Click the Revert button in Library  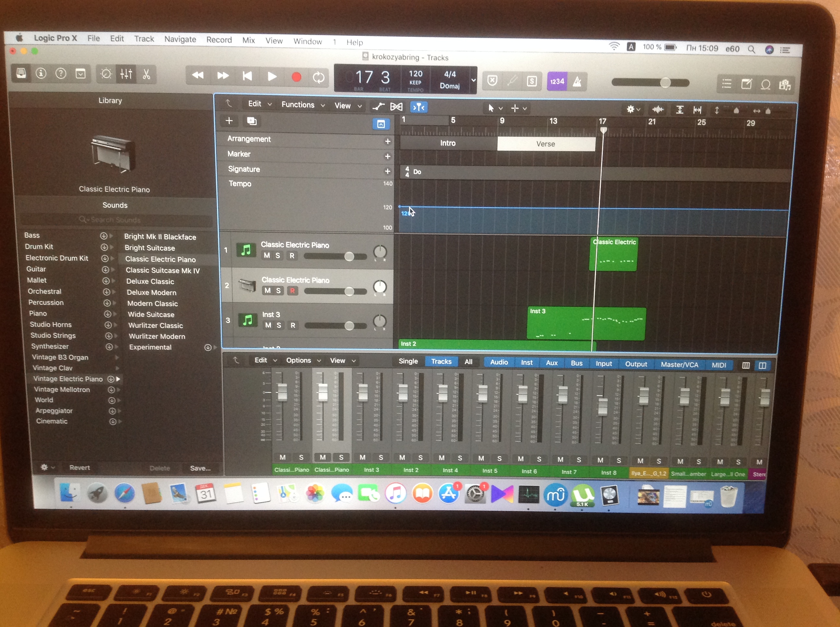[x=79, y=468]
